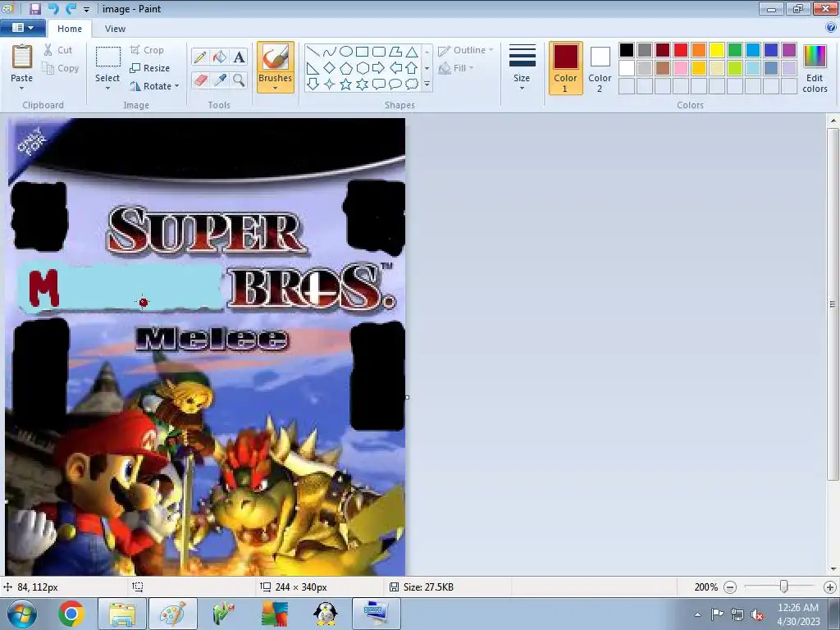Open the Paste dropdown arrow
Viewport: 840px width, 630px height.
22,89
